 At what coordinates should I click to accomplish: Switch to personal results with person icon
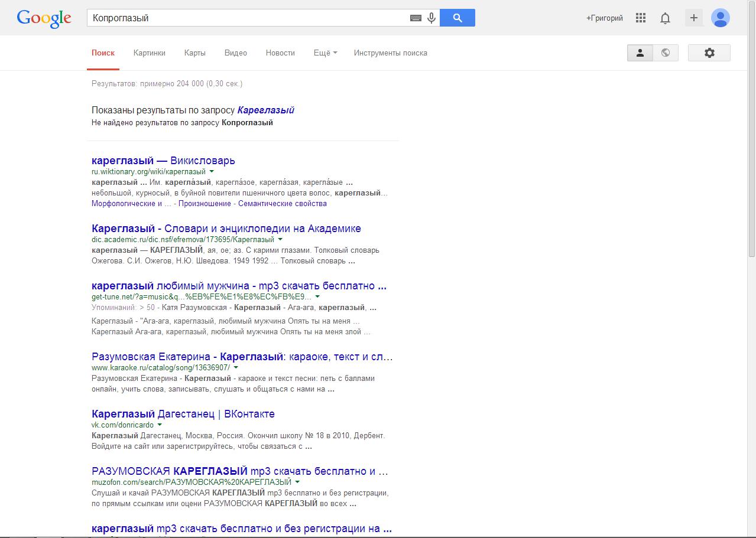pyautogui.click(x=640, y=53)
